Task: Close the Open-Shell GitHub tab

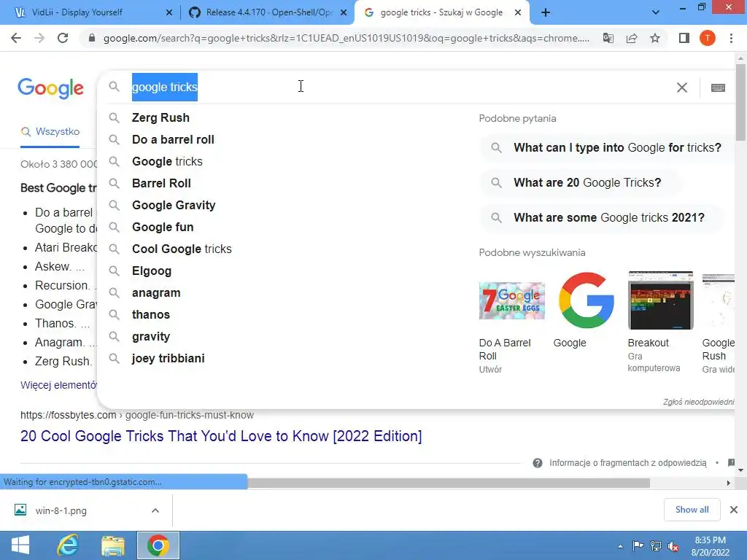Action: coord(344,12)
